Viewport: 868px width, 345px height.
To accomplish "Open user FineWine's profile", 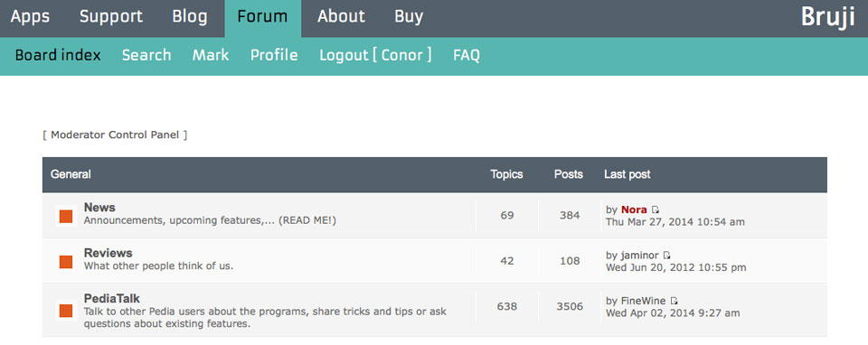I will 642,302.
